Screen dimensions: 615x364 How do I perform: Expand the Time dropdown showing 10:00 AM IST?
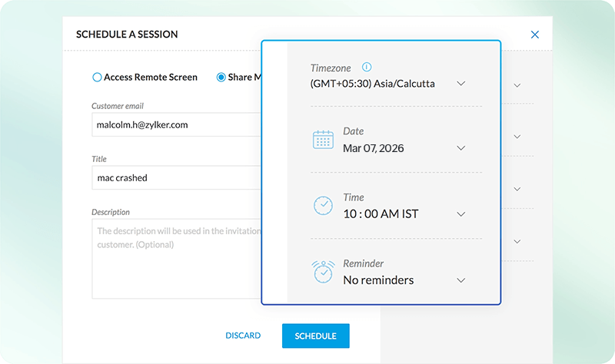point(461,213)
